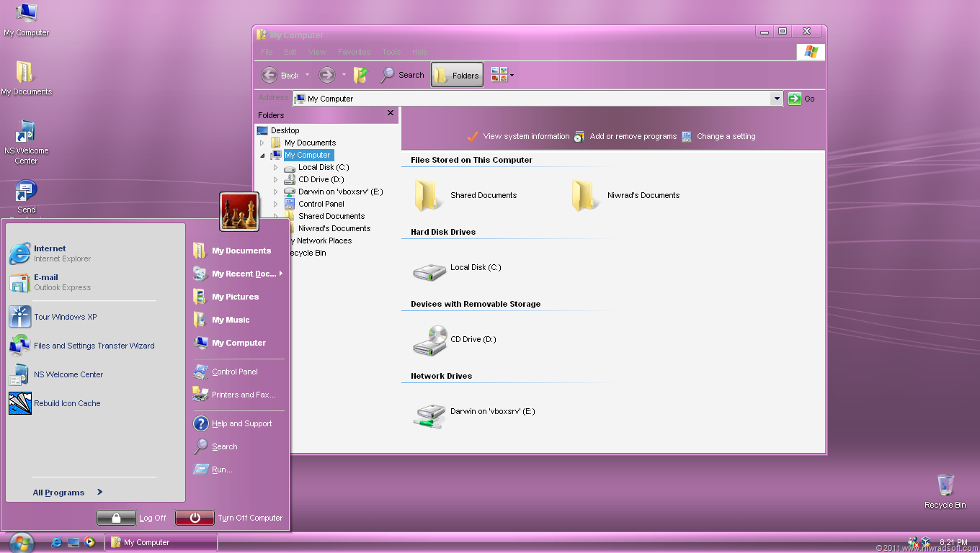Open the Views icon in toolbar
Screen dimensions: 980x553
coord(499,75)
